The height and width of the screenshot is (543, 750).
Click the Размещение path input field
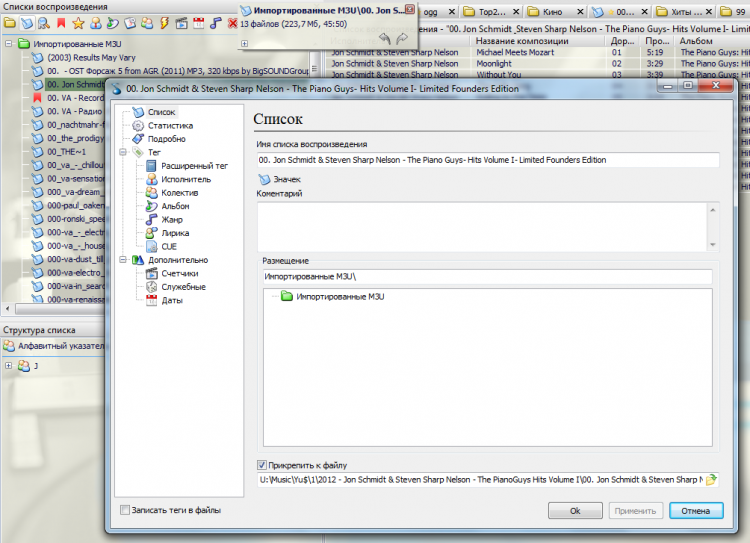pyautogui.click(x=487, y=277)
